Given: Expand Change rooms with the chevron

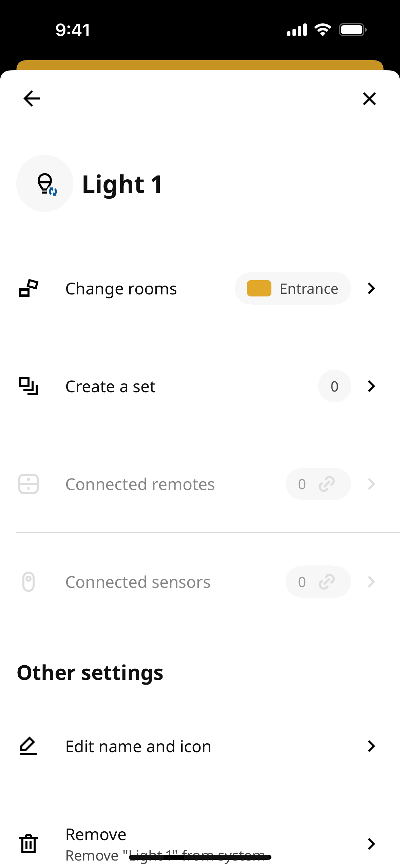Looking at the screenshot, I should 372,288.
